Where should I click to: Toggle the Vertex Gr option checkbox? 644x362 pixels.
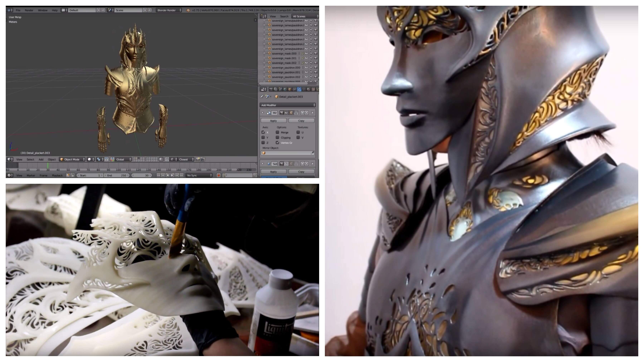coord(277,143)
